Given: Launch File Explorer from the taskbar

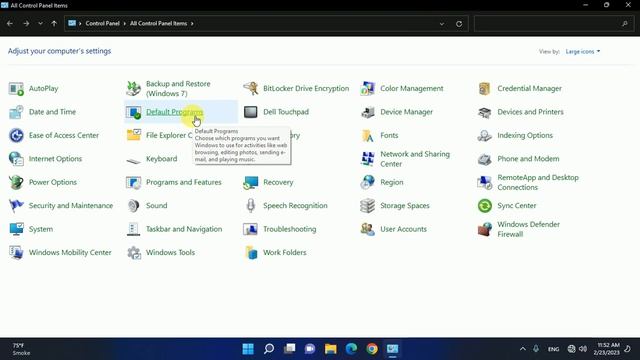Looking at the screenshot, I should 331,349.
